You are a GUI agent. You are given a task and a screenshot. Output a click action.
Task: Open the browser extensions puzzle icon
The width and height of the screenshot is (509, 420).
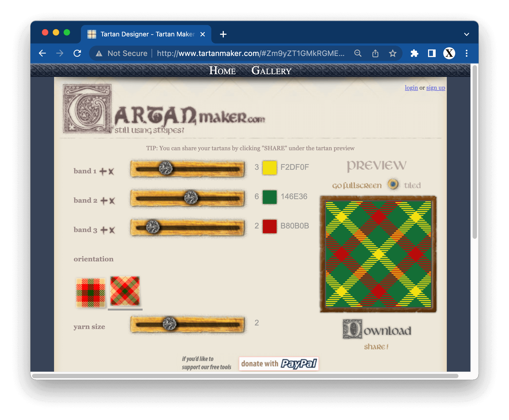pos(414,53)
